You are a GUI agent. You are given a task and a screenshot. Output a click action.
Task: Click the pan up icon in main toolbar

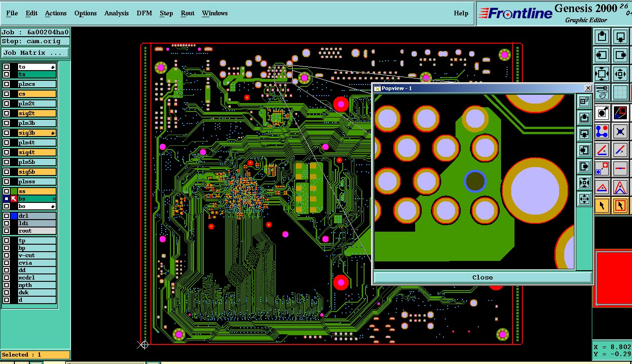pyautogui.click(x=602, y=36)
